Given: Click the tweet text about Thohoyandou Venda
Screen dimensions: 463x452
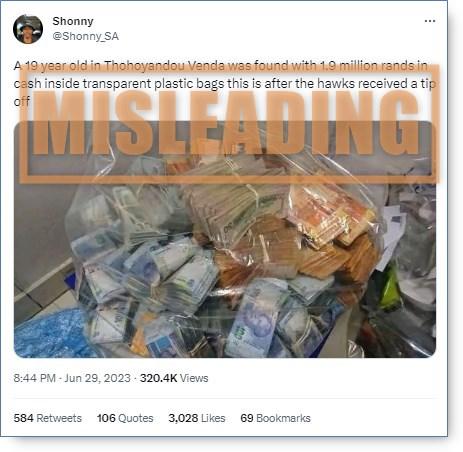Looking at the screenshot, I should click(x=225, y=83).
